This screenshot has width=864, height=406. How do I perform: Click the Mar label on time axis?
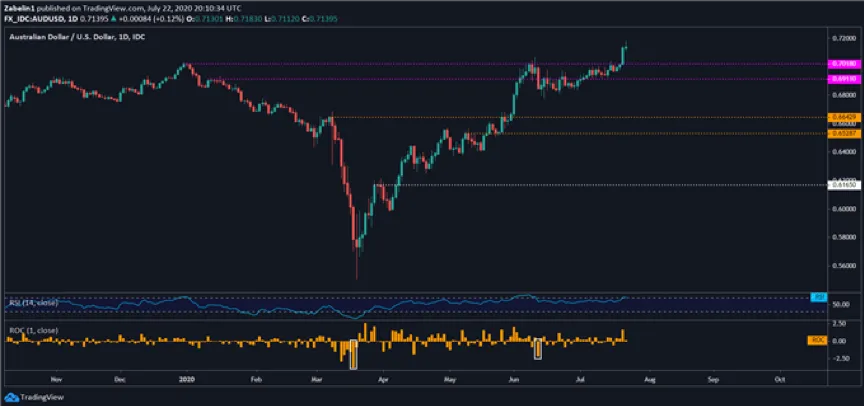click(x=317, y=379)
